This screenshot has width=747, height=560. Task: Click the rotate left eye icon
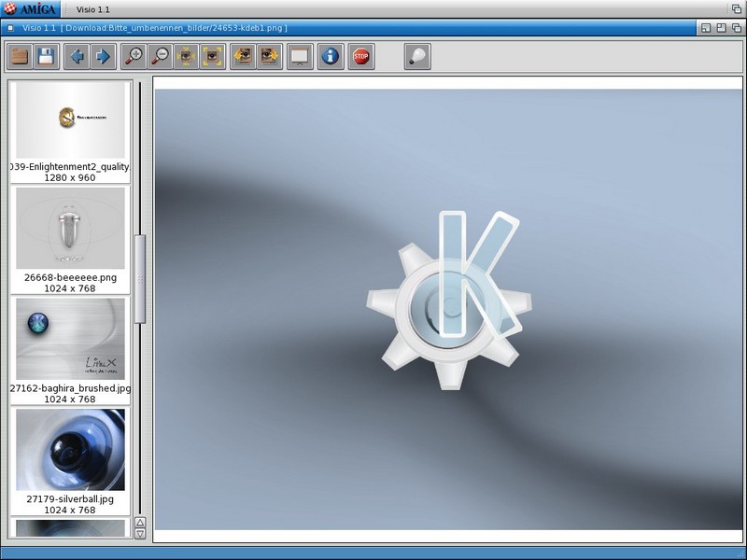pyautogui.click(x=243, y=57)
